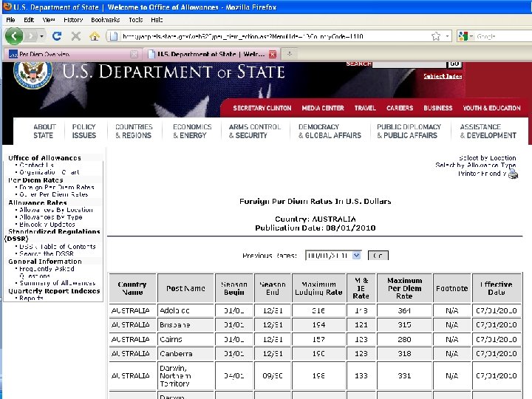Click the Brisbane post name cell
Viewport: 532px width, 399px height.
(185, 324)
